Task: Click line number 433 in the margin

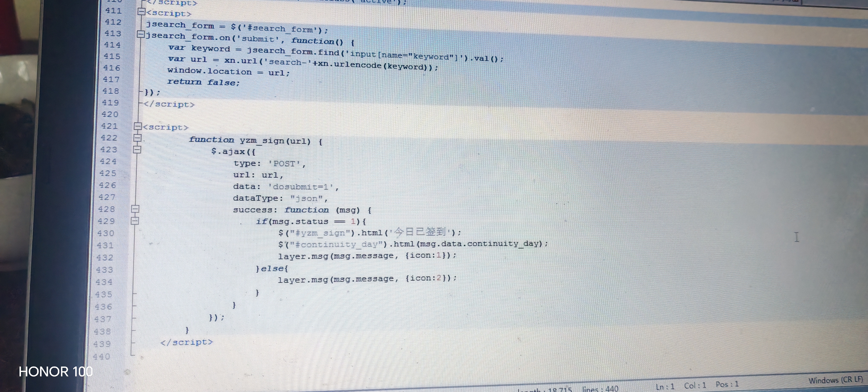Action: coord(104,270)
